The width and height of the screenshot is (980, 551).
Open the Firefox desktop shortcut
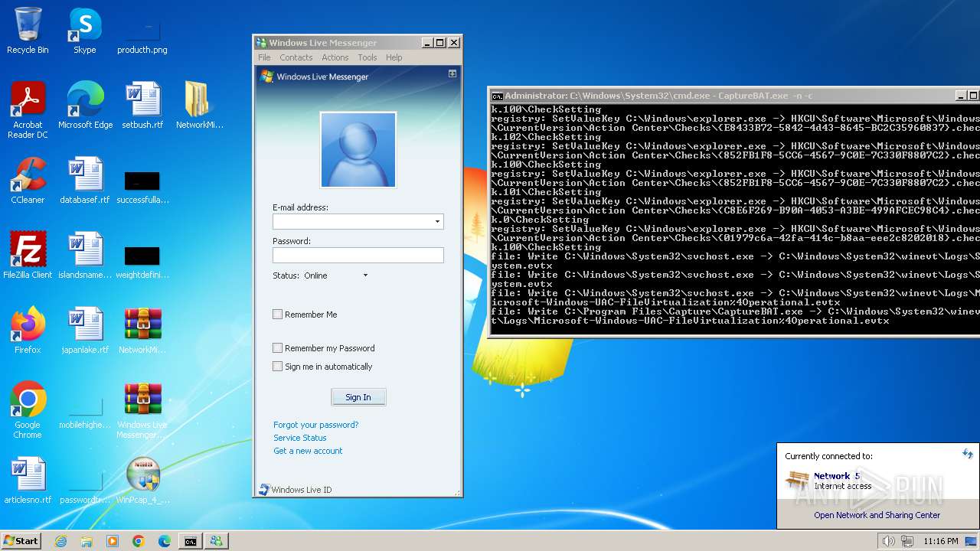[x=28, y=331]
